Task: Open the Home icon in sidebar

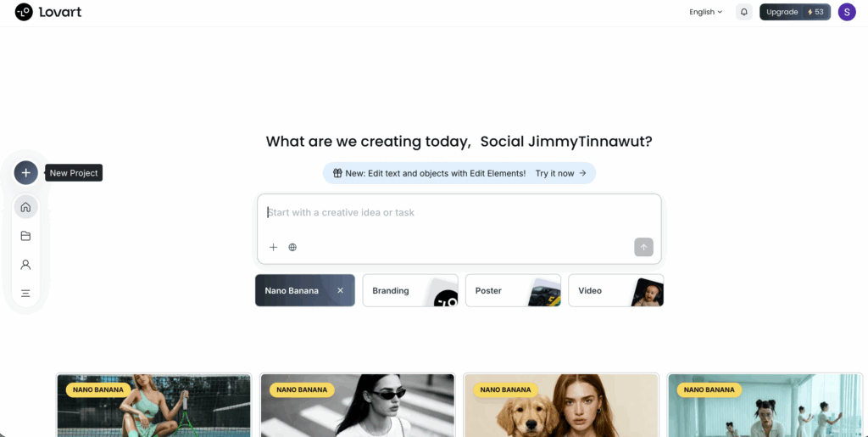Action: pos(25,207)
